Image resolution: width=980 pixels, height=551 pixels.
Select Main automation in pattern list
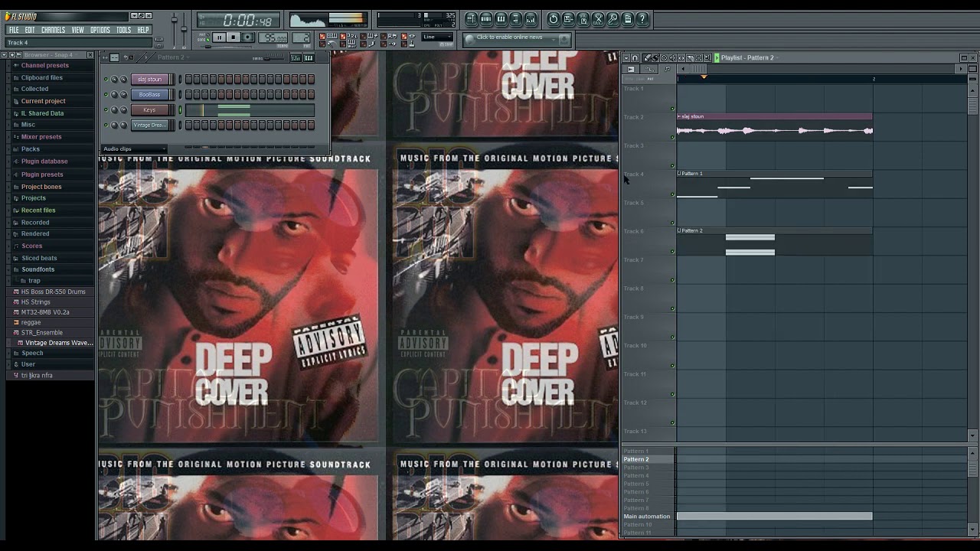[647, 517]
